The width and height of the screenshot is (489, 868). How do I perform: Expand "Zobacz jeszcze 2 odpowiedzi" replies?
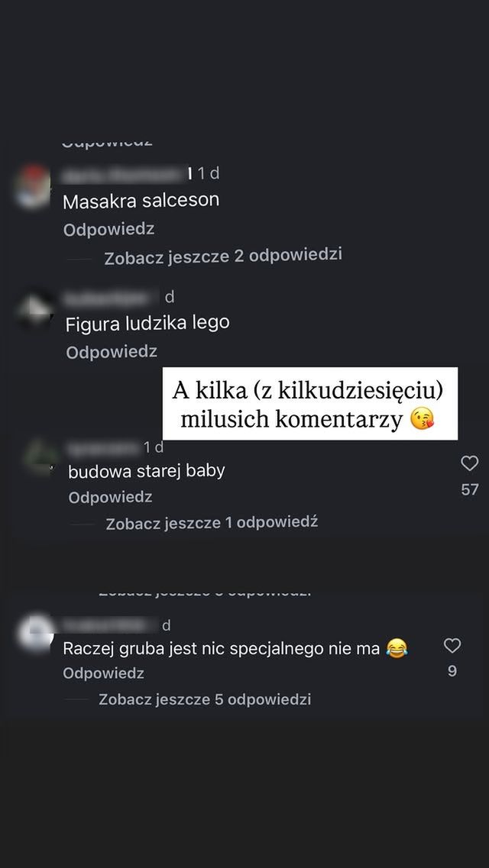pos(223,257)
